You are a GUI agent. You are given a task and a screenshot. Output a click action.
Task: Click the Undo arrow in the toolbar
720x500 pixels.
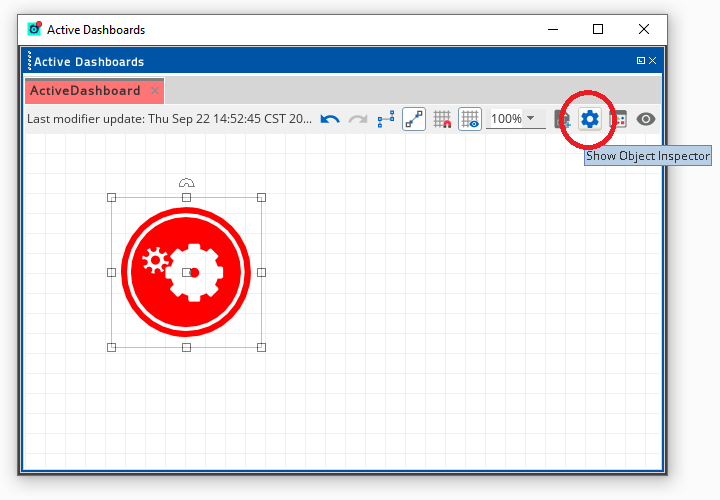pos(330,119)
